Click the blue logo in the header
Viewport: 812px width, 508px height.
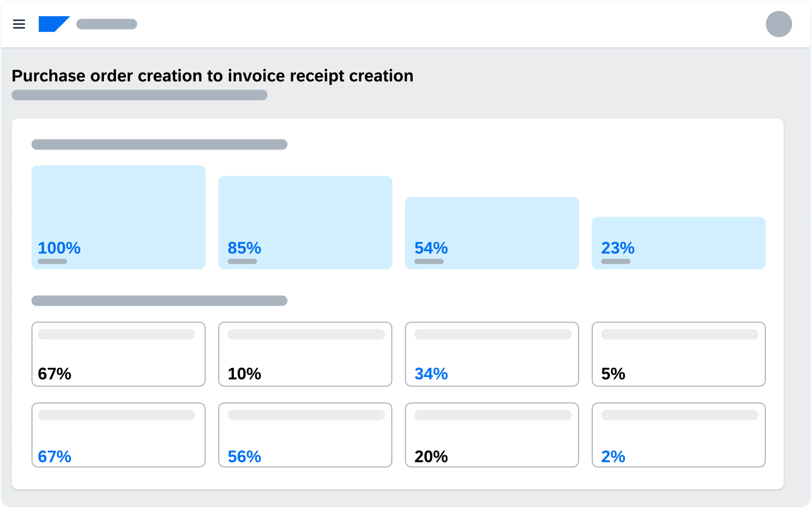pyautogui.click(x=53, y=24)
